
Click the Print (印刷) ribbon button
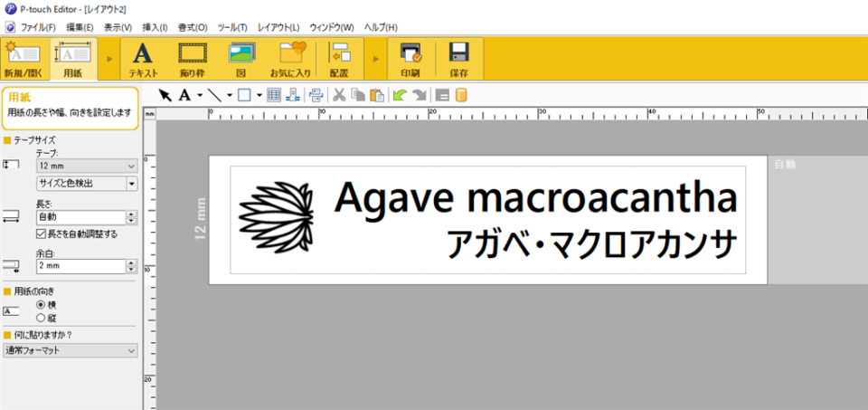(410, 59)
